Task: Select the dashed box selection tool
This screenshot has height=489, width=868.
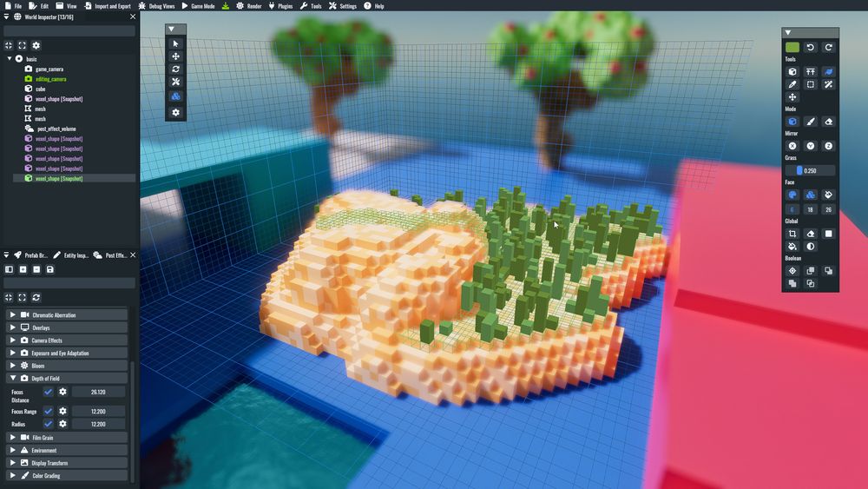Action: [811, 85]
